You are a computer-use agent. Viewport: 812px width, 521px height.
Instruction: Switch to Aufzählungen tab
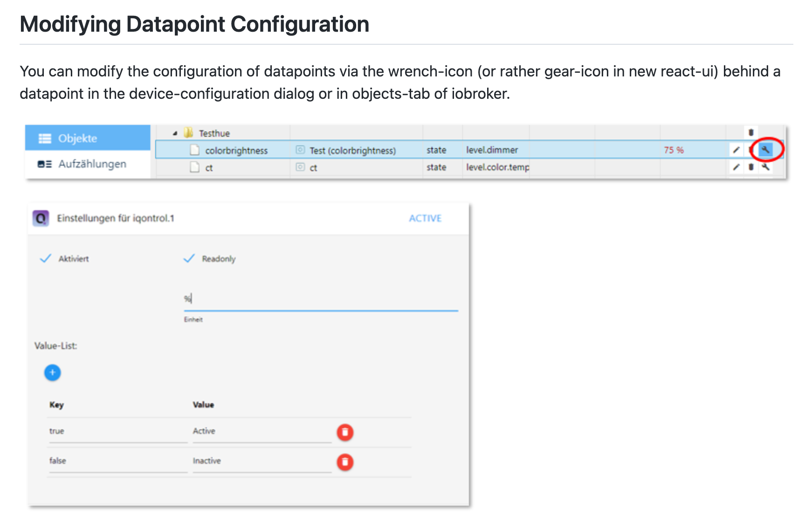pyautogui.click(x=88, y=164)
